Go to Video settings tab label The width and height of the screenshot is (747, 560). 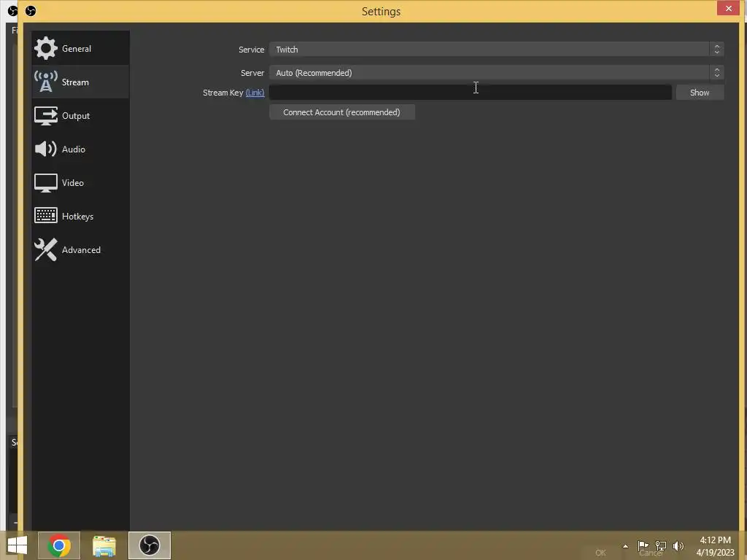coord(72,183)
